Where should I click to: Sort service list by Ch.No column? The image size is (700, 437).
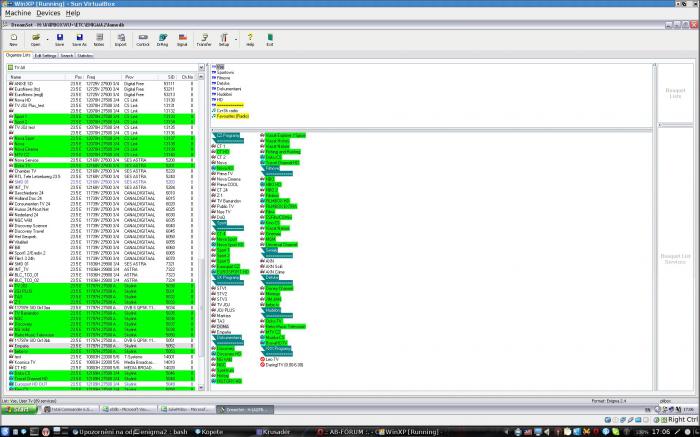(x=187, y=77)
